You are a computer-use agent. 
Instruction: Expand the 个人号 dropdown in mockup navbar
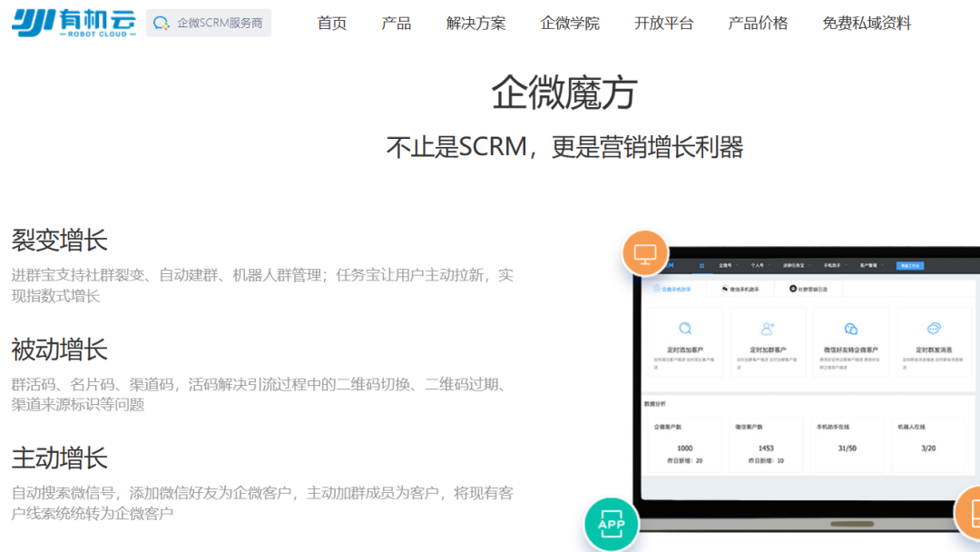760,266
